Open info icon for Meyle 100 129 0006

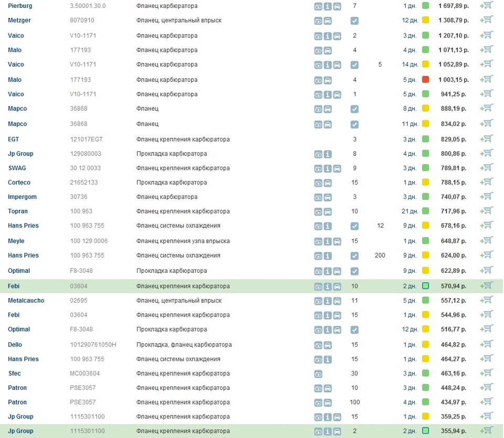pyautogui.click(x=328, y=241)
